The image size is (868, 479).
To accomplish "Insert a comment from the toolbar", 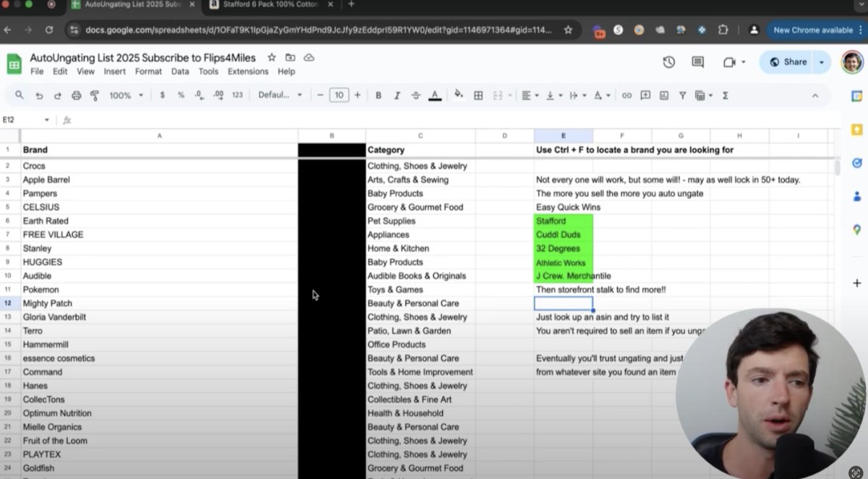I will point(645,95).
